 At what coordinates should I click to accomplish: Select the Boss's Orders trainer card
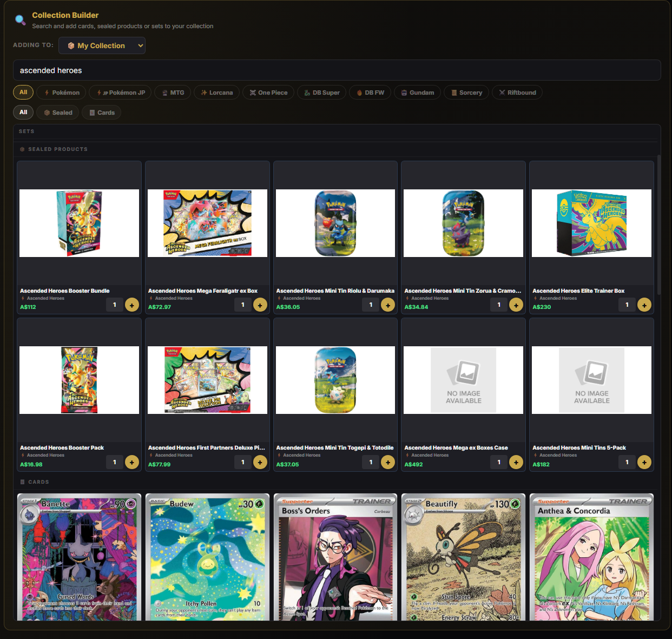[x=335, y=557]
